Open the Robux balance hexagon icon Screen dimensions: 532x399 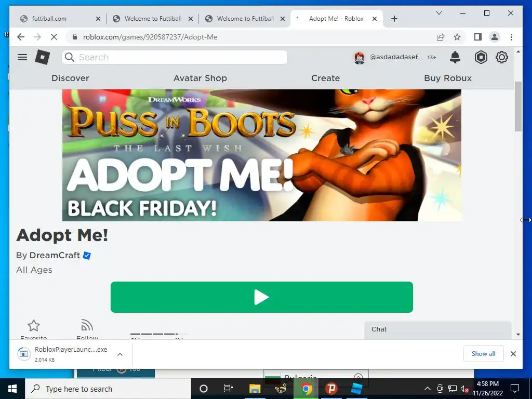(x=481, y=57)
